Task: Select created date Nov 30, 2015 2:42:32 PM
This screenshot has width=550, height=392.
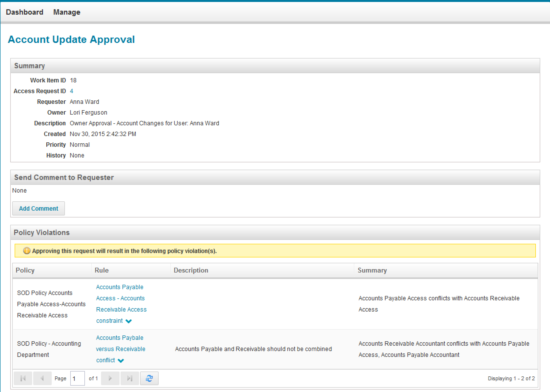Action: point(103,134)
